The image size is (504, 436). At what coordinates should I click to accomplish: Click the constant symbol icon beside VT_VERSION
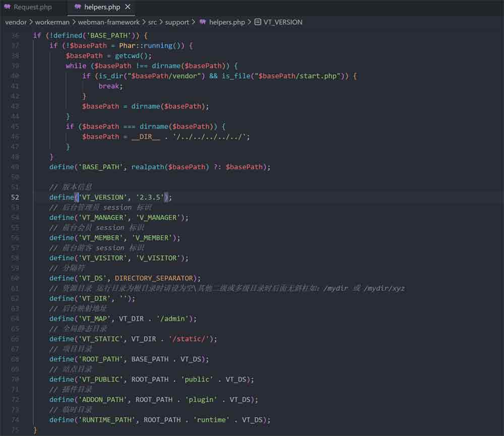coord(258,22)
